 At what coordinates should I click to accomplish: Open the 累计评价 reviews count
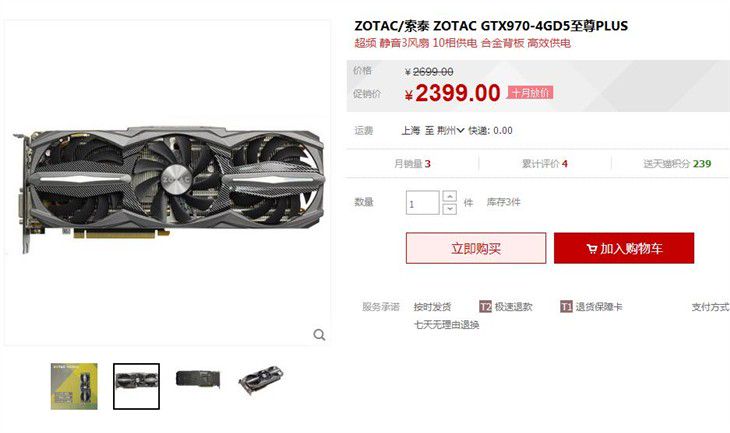coord(544,164)
